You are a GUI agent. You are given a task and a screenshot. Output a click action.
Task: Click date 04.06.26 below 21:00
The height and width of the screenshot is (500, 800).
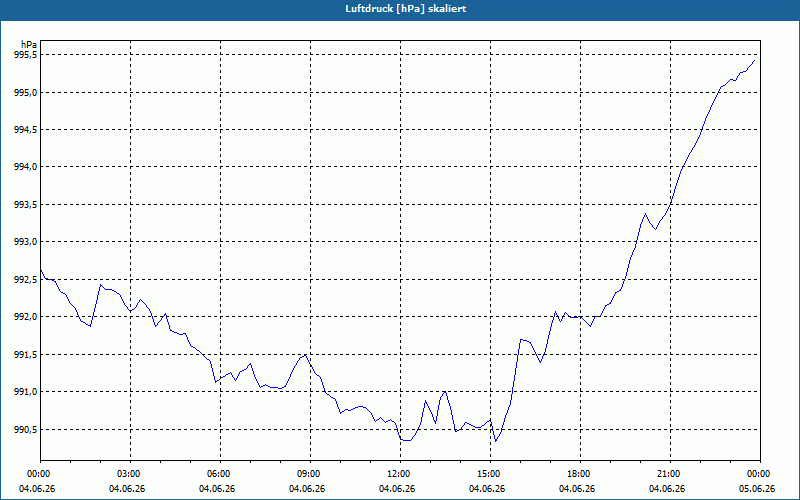coord(667,489)
